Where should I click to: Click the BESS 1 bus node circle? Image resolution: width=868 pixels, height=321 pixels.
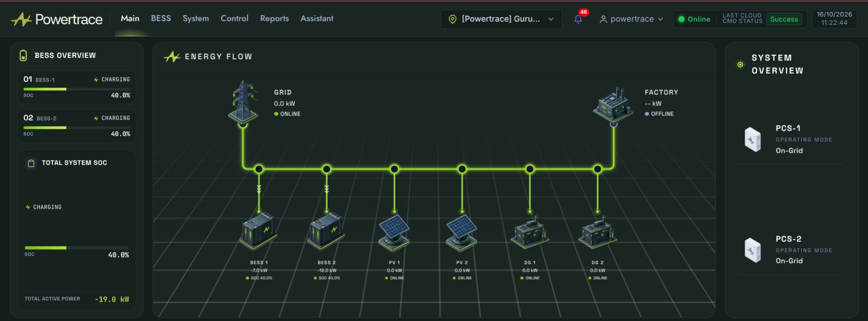pos(259,169)
